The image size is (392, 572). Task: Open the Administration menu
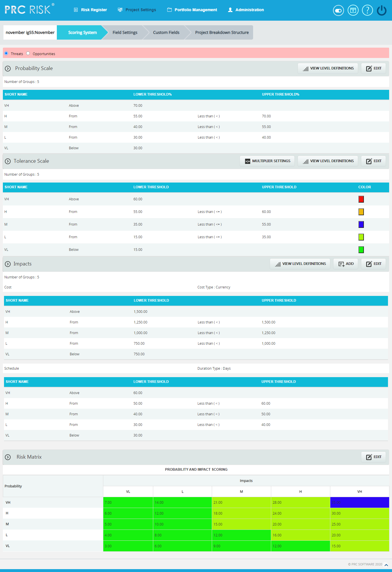pyautogui.click(x=246, y=10)
